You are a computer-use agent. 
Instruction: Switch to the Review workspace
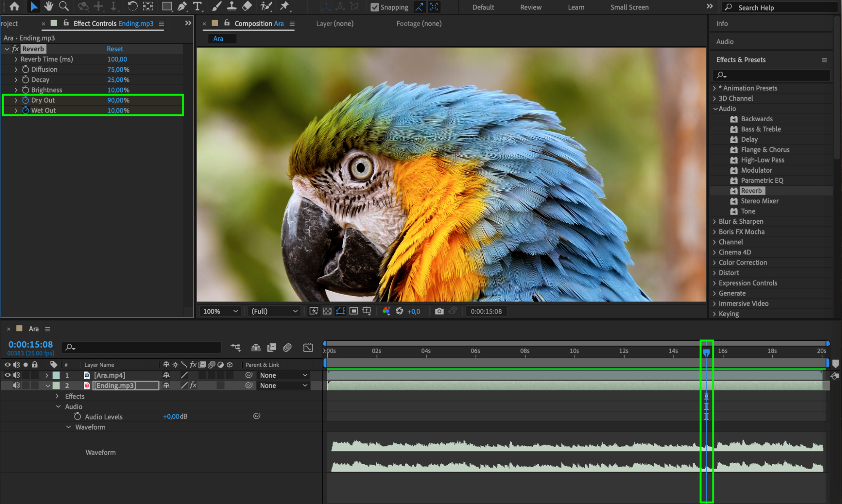tap(530, 7)
